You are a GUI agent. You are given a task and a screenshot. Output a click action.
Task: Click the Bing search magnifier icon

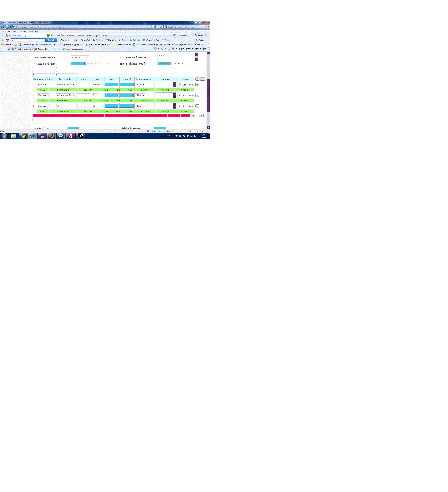[x=48, y=35]
